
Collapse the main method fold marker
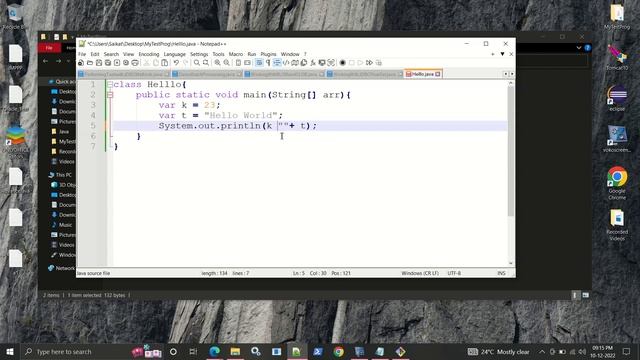[x=110, y=95]
